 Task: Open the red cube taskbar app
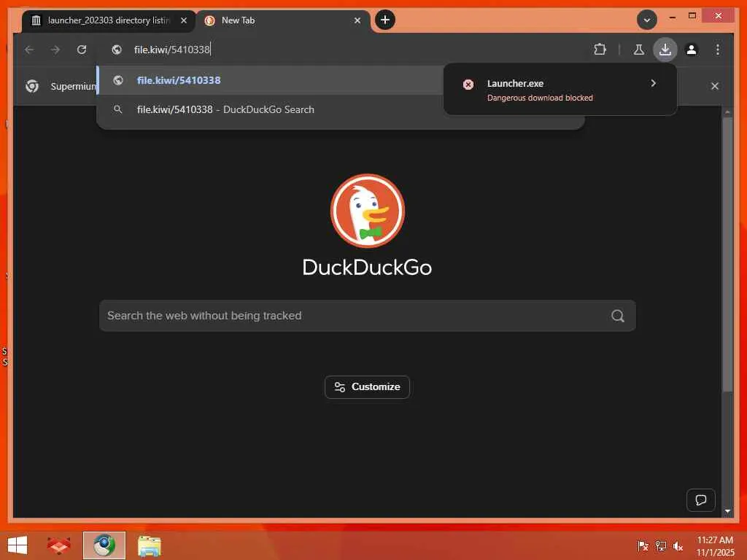click(59, 545)
